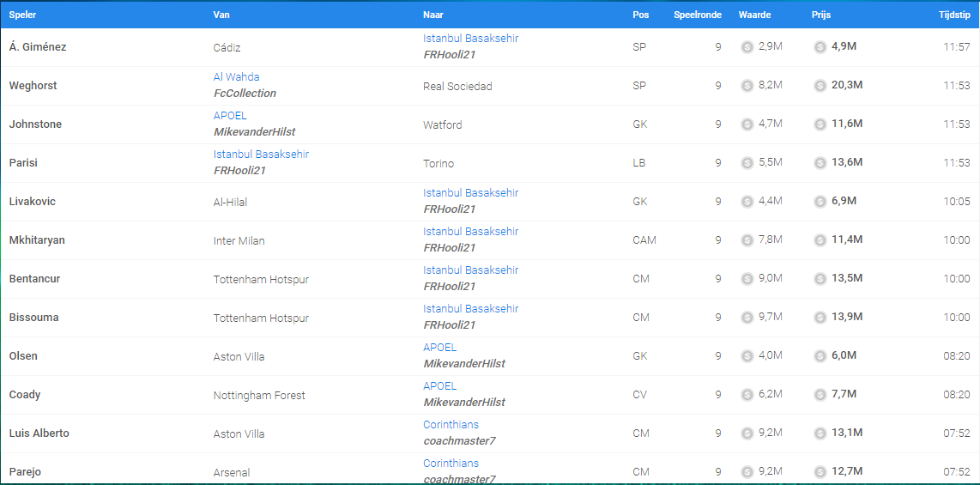Open APOEL link in Johnstone row
The image size is (980, 485).
pos(230,116)
